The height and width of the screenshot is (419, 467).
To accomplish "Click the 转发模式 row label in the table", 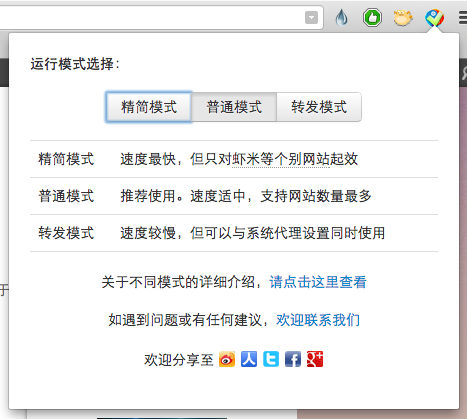I will 66,233.
